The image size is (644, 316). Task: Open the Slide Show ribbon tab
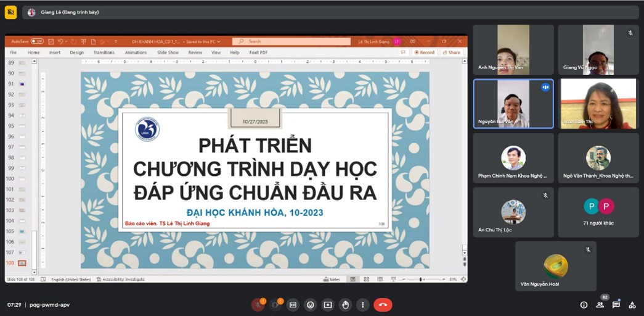168,52
